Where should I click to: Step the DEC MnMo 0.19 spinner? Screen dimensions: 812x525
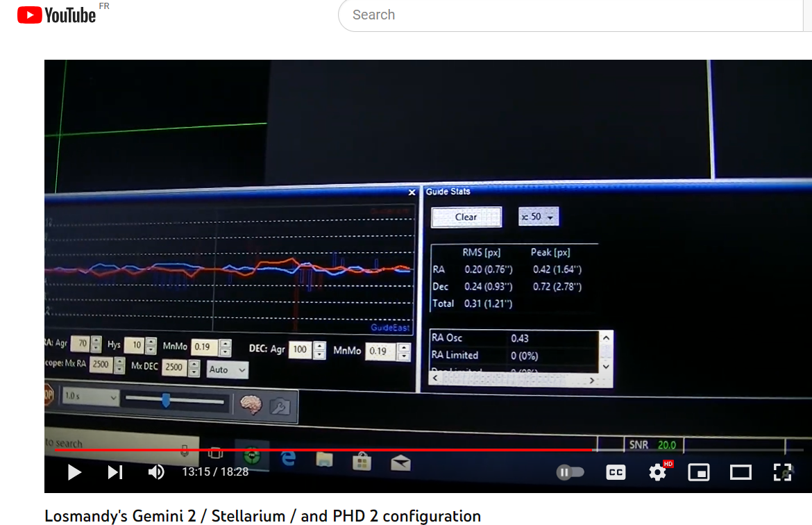pyautogui.click(x=404, y=352)
